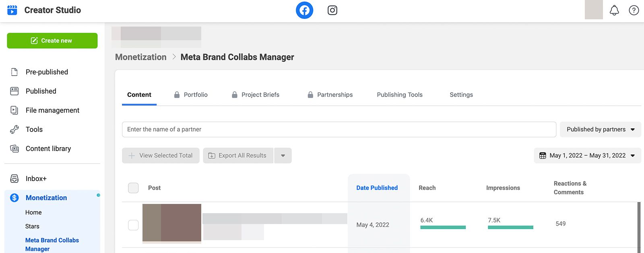This screenshot has width=644, height=253.
Task: Open Pre-published in the sidebar
Action: (x=47, y=72)
